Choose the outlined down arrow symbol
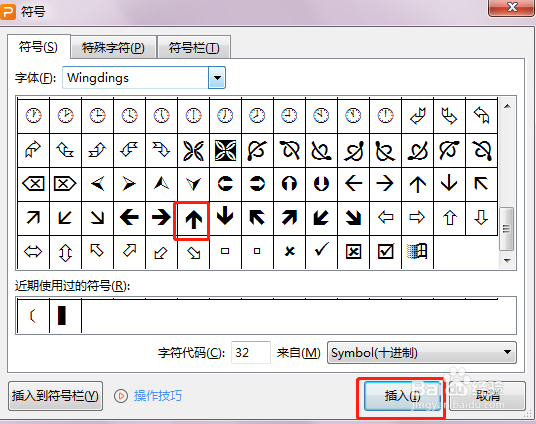Screen dimensions: 536x424 point(481,218)
